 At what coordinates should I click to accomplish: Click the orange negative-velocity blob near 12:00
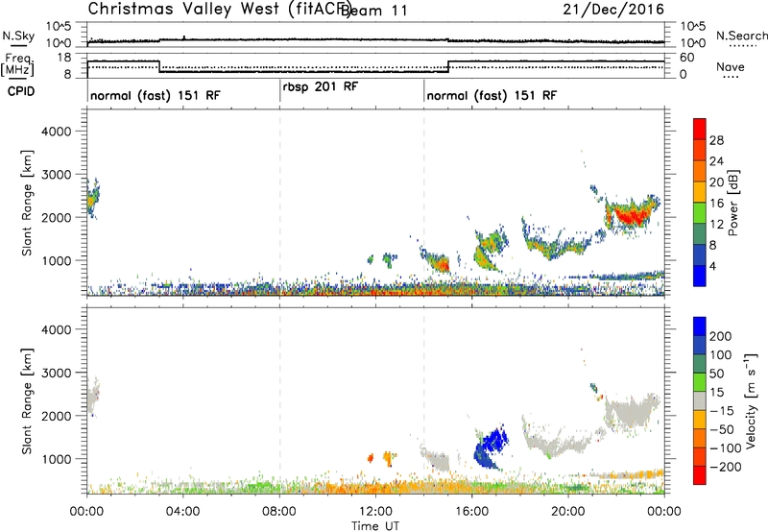[x=371, y=458]
